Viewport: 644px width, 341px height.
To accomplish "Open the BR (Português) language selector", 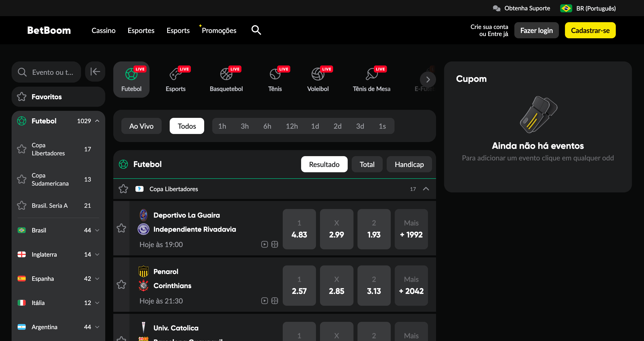I will [588, 8].
